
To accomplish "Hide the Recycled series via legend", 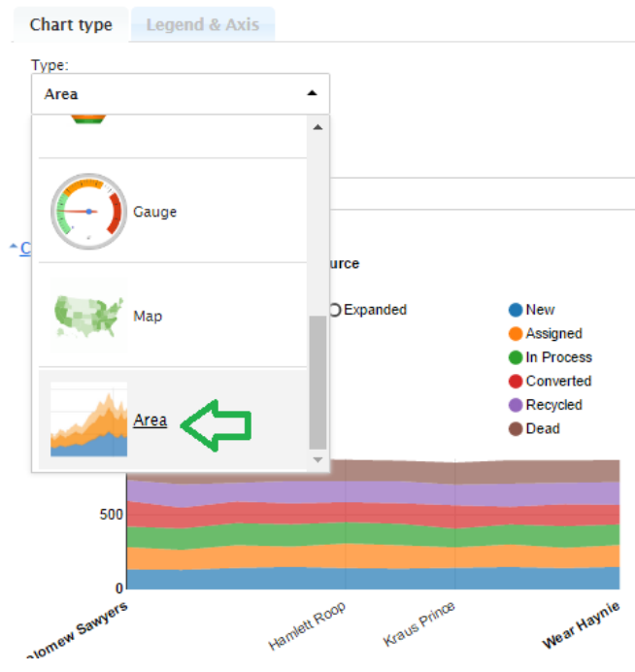I will [x=516, y=405].
